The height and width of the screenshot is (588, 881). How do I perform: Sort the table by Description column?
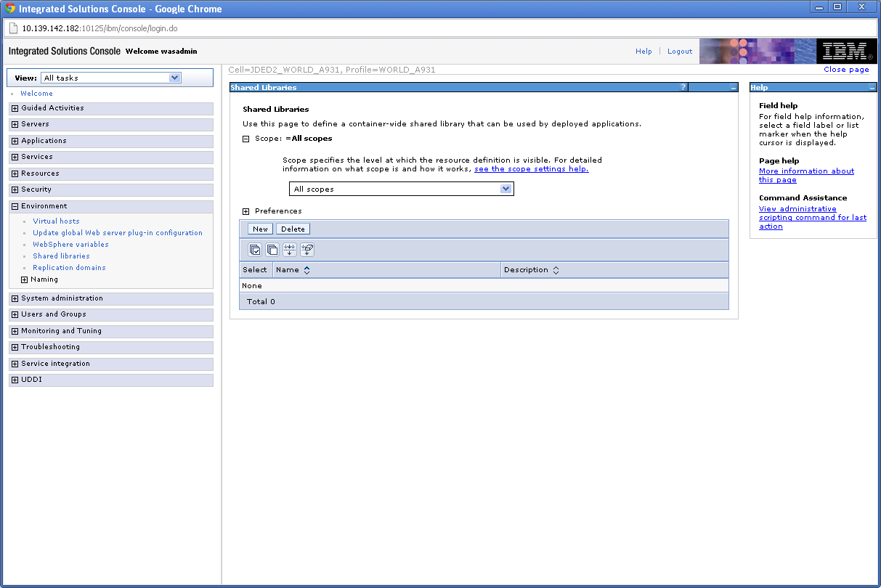pyautogui.click(x=556, y=270)
